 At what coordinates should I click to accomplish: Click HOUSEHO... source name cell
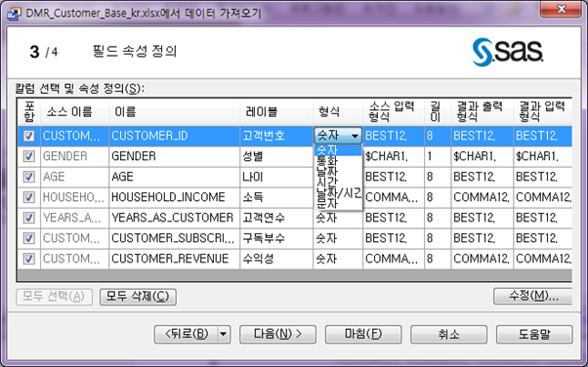point(74,197)
